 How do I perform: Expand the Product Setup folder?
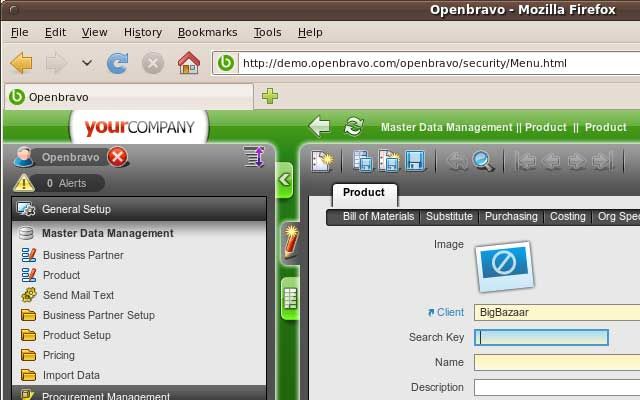(x=77, y=335)
